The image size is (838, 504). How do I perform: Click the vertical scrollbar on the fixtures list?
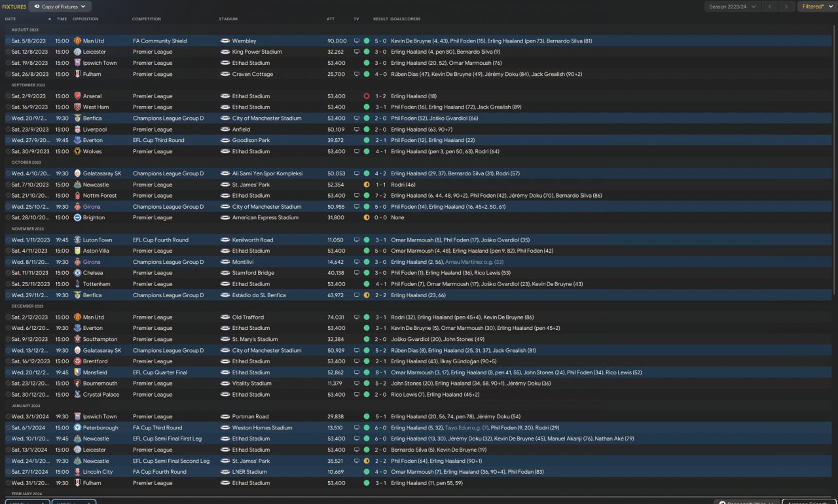833,160
